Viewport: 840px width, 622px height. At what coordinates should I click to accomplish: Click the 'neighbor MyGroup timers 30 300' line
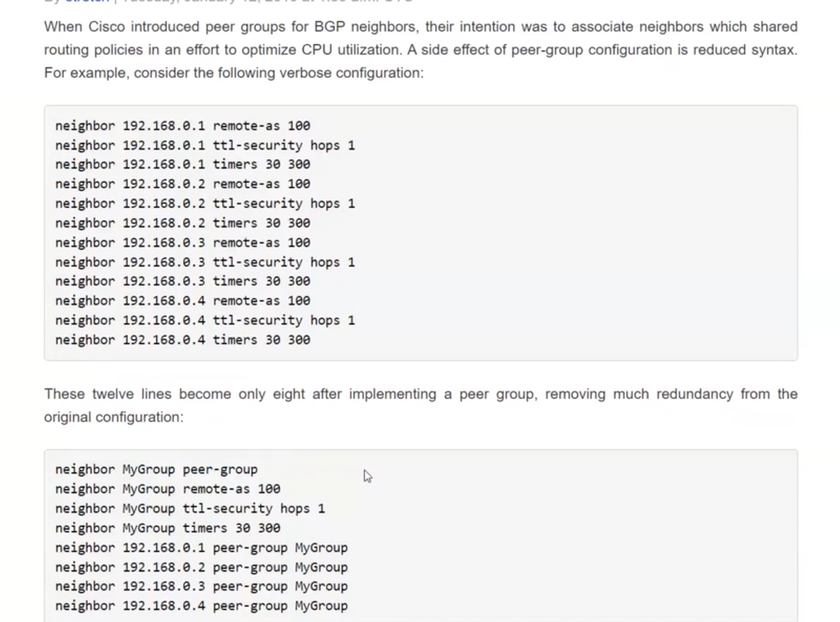tap(167, 528)
